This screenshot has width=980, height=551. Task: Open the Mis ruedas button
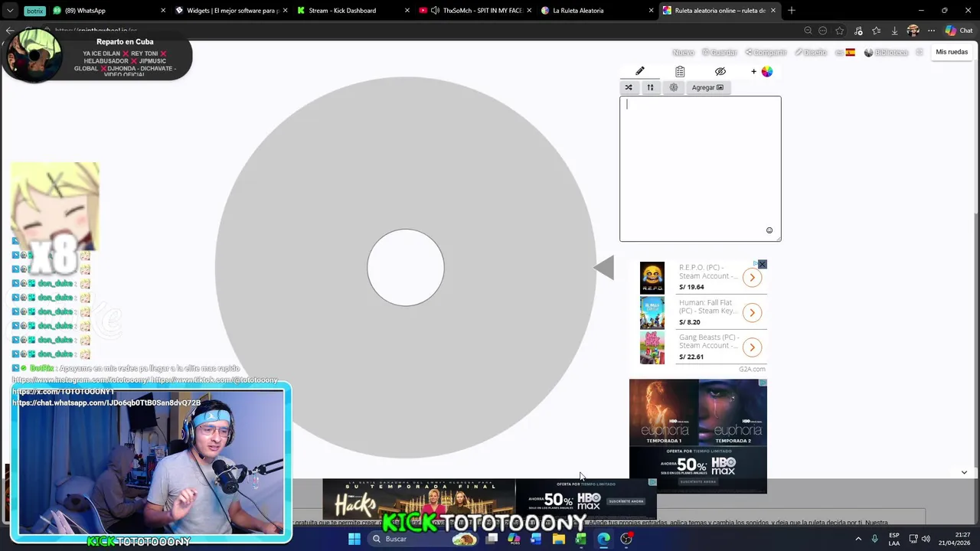click(x=952, y=52)
